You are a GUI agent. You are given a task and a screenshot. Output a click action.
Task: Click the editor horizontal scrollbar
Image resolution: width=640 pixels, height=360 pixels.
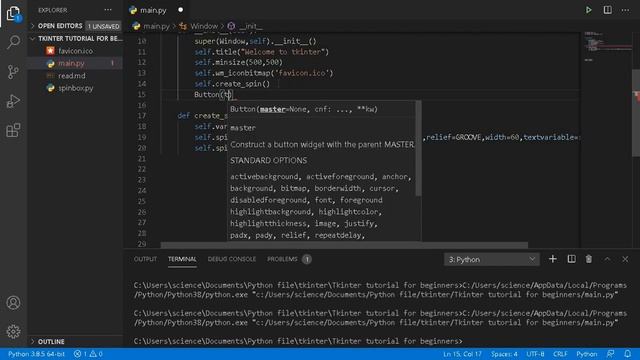(x=344, y=245)
